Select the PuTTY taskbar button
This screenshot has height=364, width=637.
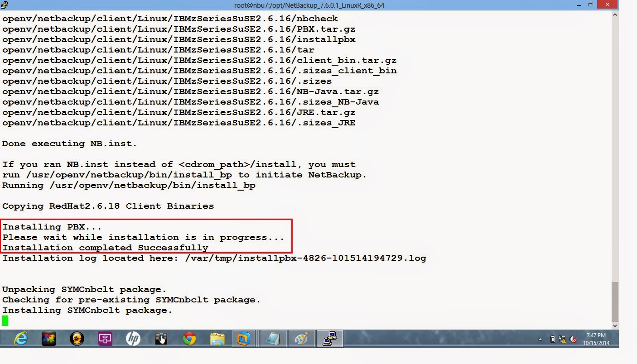coord(329,339)
